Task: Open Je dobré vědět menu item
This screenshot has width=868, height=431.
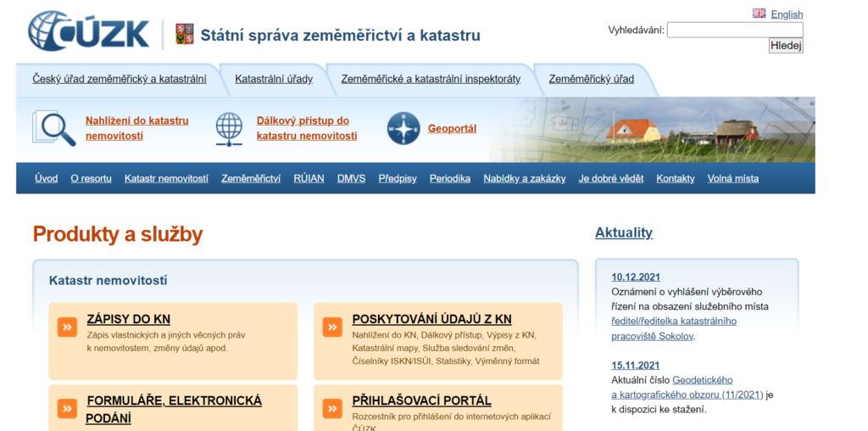Action: (611, 178)
